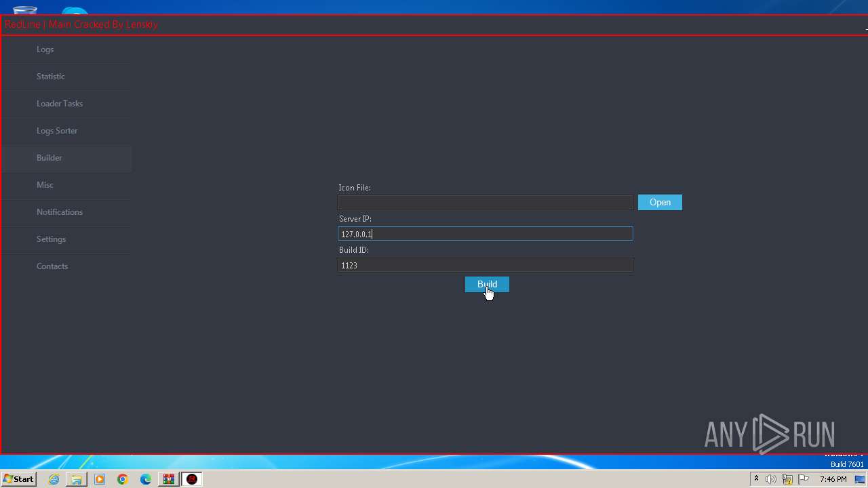Go to Loader Tasks

click(66, 104)
